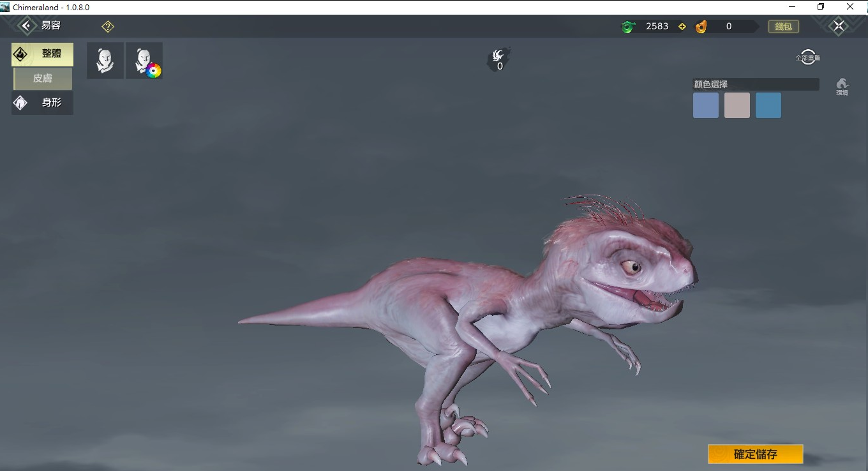Pick the pinkish gray color swatch
The image size is (868, 471).
[x=737, y=105]
